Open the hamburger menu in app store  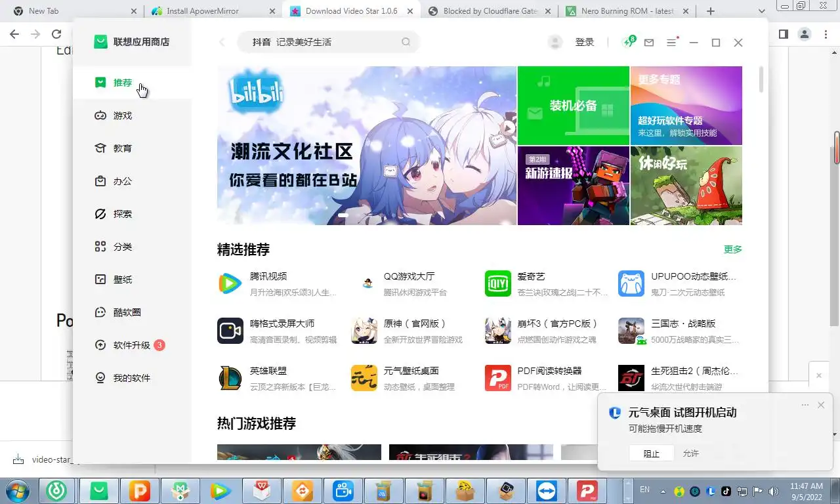click(x=671, y=42)
